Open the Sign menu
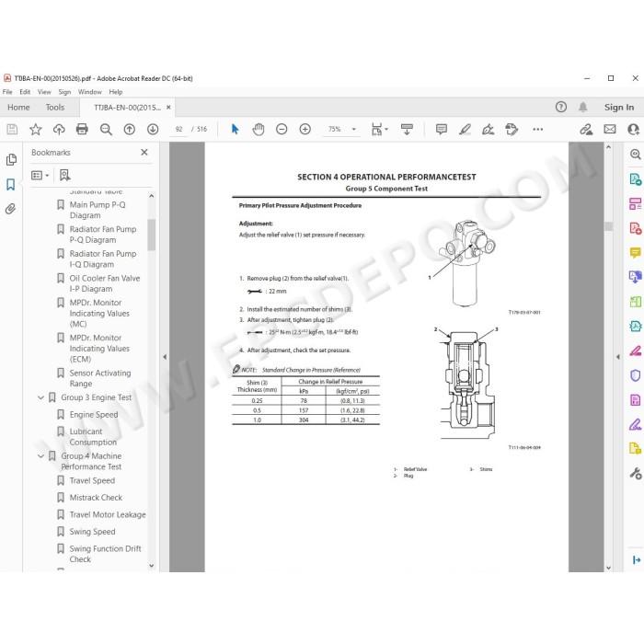 tap(64, 92)
